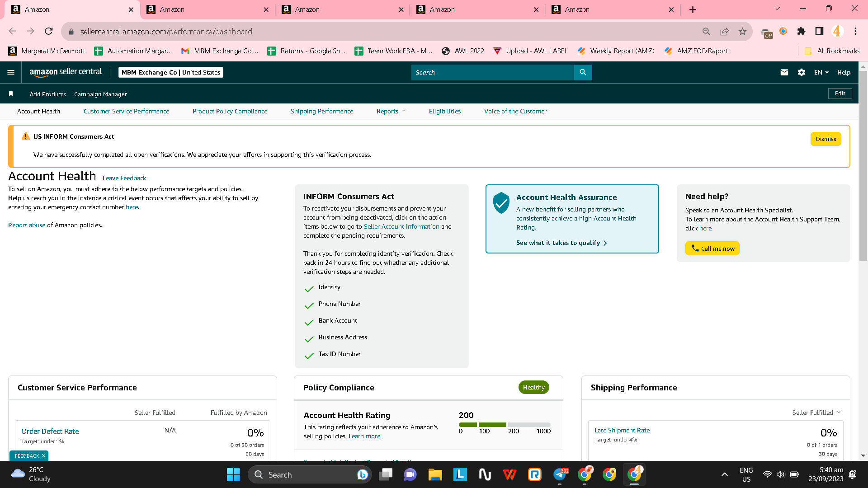Open the browser zoom magnifier icon
The image size is (868, 488).
point(706,31)
